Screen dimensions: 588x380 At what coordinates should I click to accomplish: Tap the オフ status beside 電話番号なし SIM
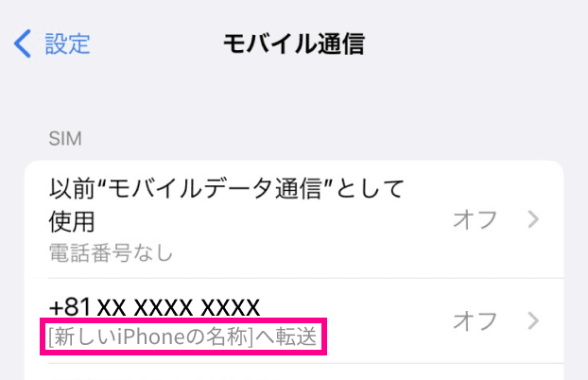pos(476,220)
